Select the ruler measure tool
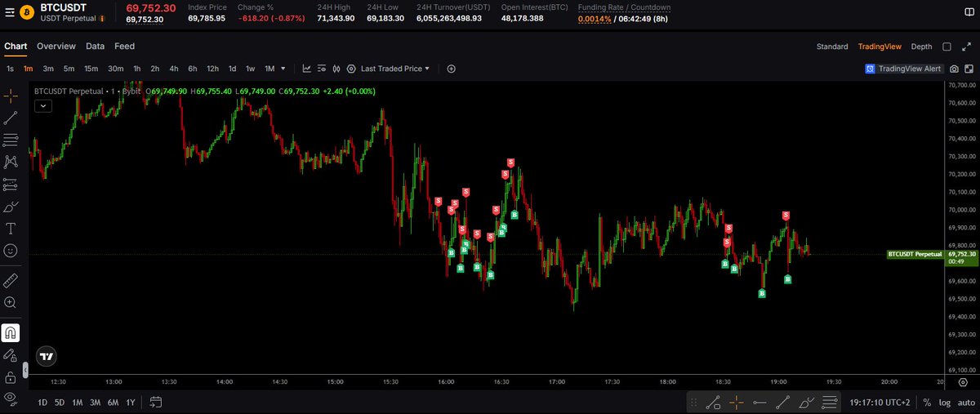 11,280
